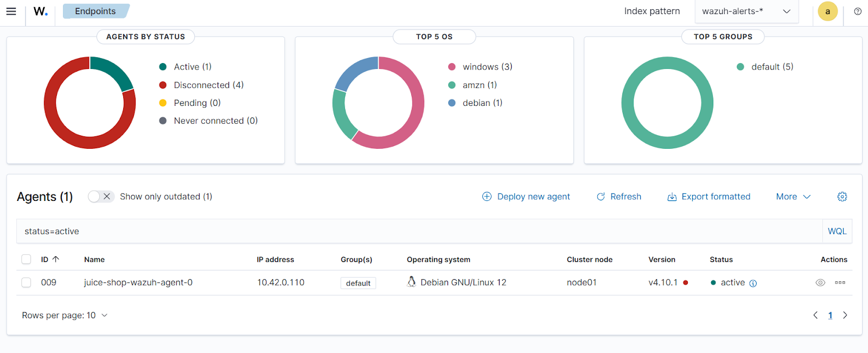Screen dimensions: 868x353
Task: Check the select-all agents checkbox
Action: coord(26,260)
